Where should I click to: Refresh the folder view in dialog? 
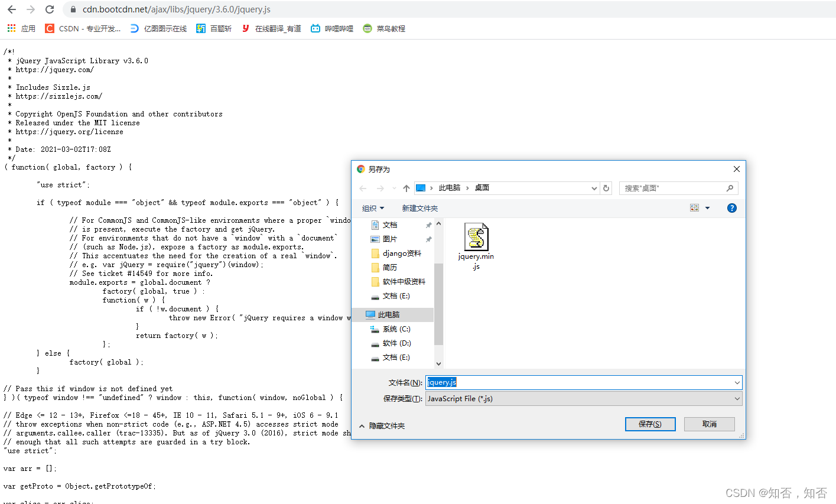tap(606, 188)
